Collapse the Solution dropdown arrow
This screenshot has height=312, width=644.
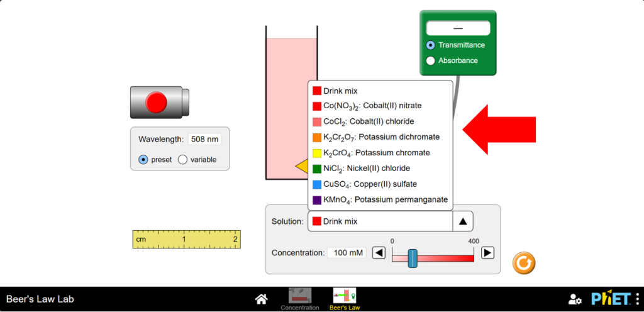[463, 221]
